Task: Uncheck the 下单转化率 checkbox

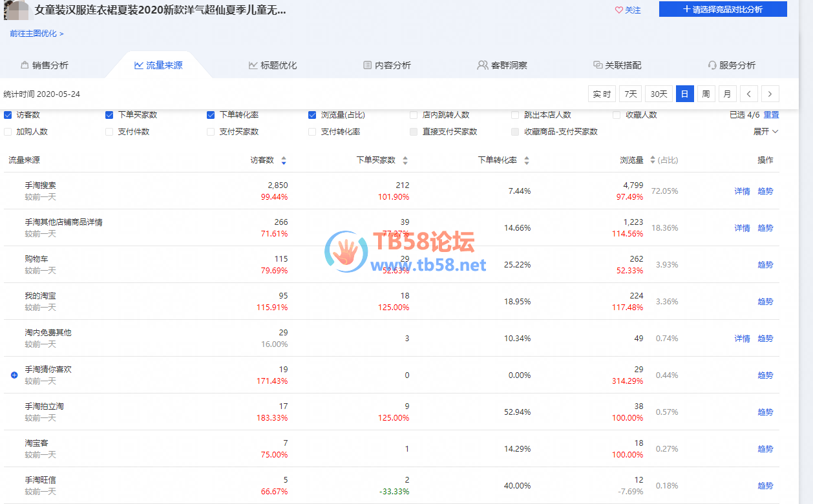Action: tap(211, 115)
